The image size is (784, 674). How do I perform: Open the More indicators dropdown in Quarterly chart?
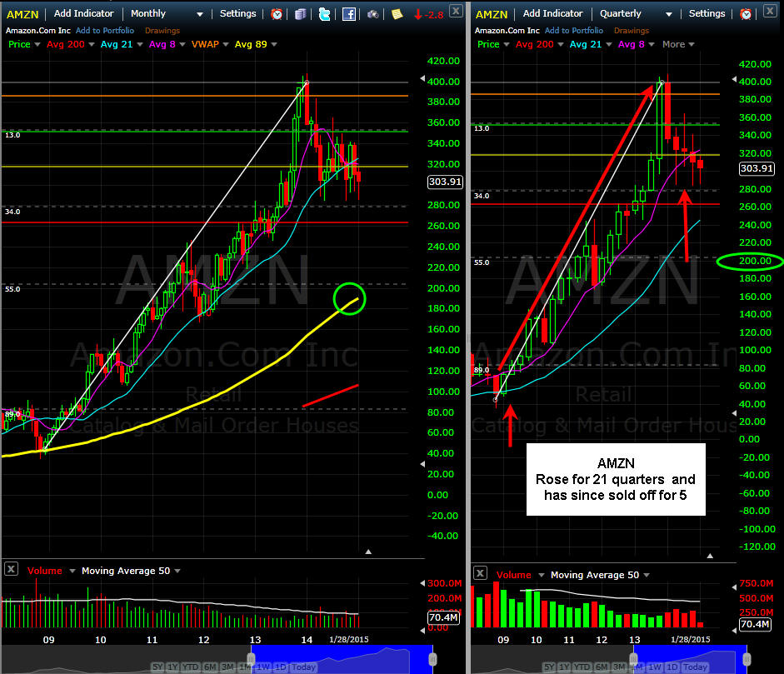[678, 44]
